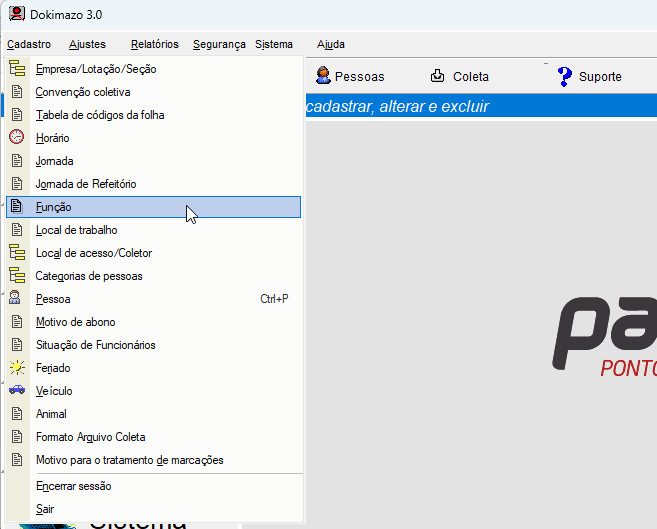Click the tree icon beside Empresa/Lotação/Seção
The width and height of the screenshot is (657, 529).
click(16, 69)
